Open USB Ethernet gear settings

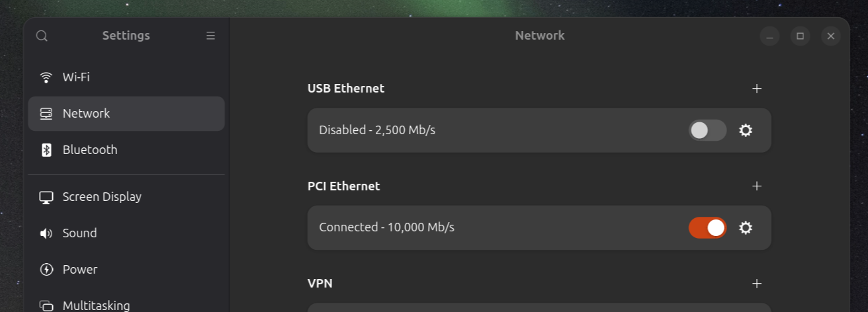pos(746,130)
